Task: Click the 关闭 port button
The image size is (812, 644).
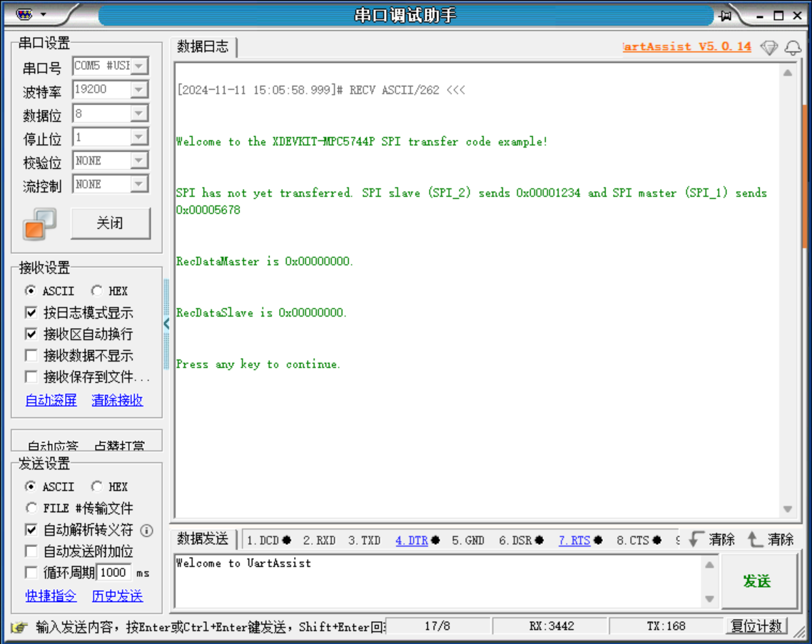Action: (111, 224)
